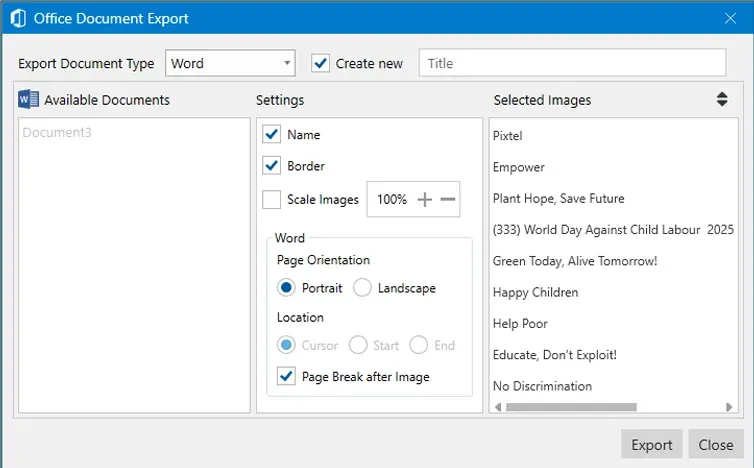Screen dimensions: 754x468
Task: Click into the Title input field
Action: point(572,63)
